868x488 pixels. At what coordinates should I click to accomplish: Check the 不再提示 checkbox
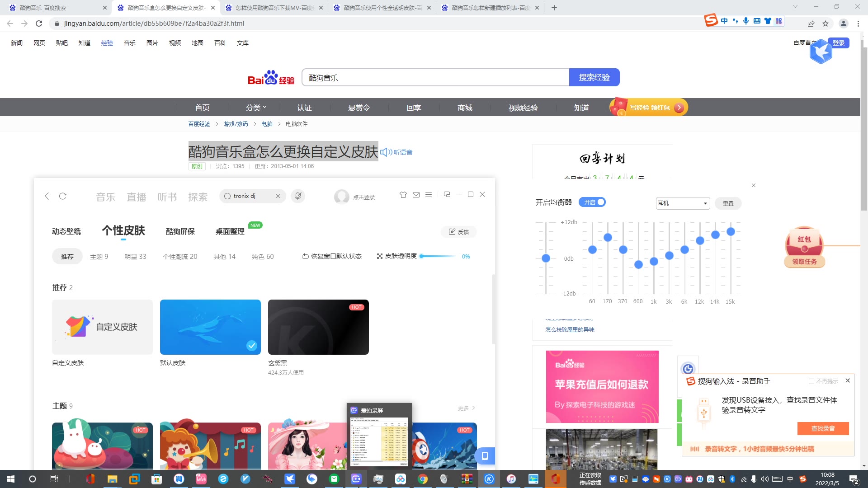811,381
